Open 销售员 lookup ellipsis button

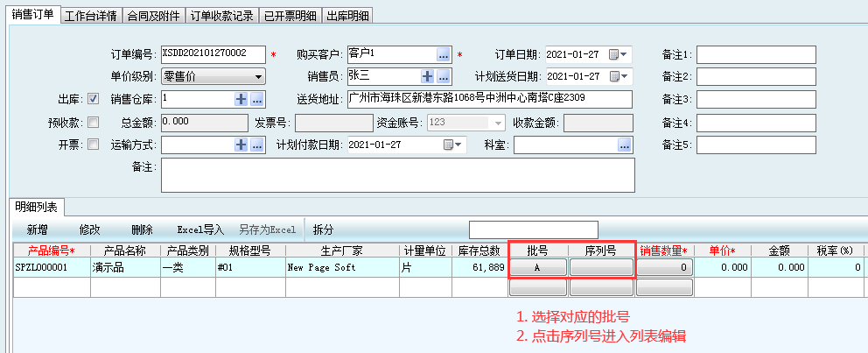443,77
